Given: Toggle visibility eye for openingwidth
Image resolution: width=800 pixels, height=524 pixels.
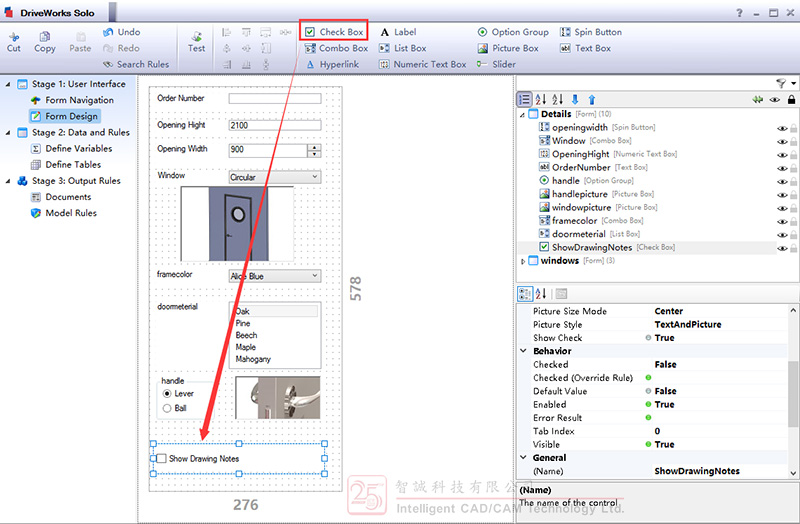Looking at the screenshot, I should tap(782, 129).
